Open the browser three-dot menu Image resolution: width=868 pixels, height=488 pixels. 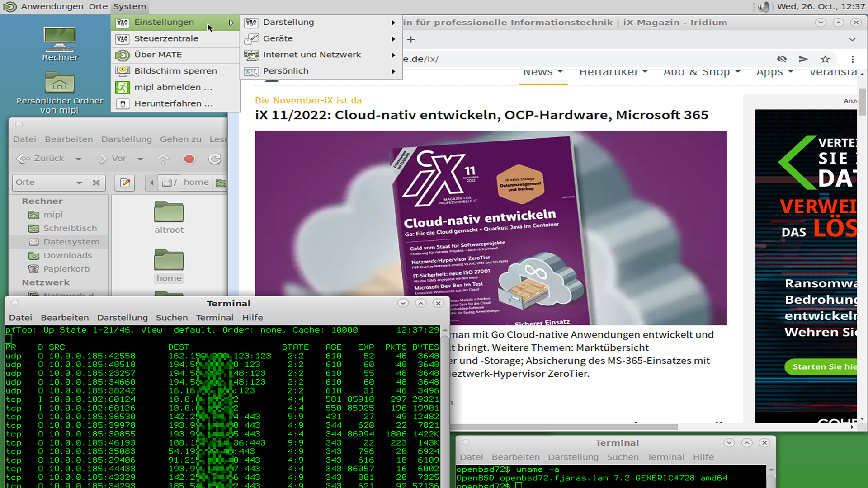click(x=853, y=59)
